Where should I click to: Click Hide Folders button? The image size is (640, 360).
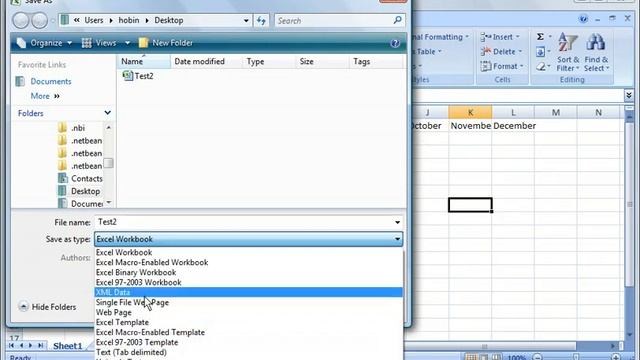[x=47, y=307]
